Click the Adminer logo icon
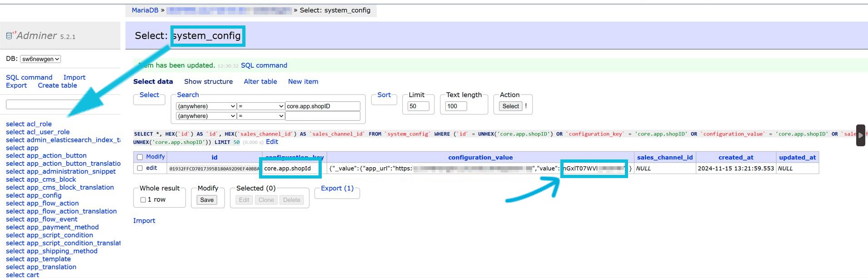Viewport: 868px width, 278px height. click(x=10, y=35)
